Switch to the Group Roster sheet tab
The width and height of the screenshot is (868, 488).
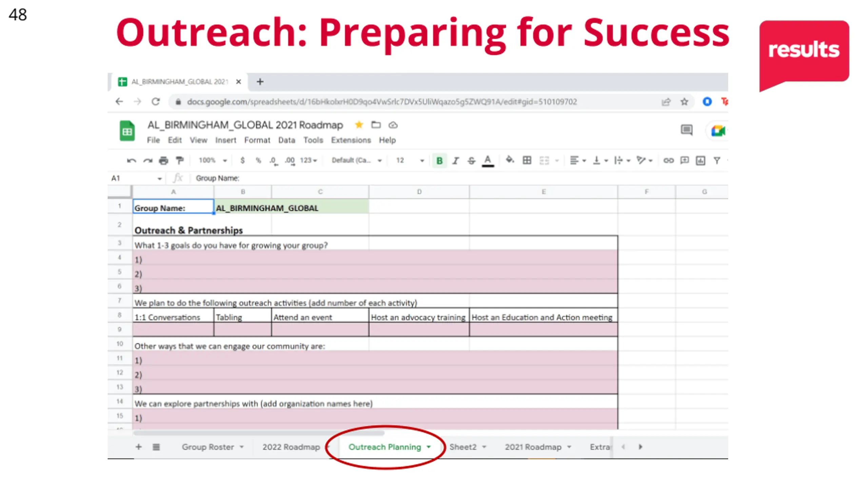tap(213, 447)
